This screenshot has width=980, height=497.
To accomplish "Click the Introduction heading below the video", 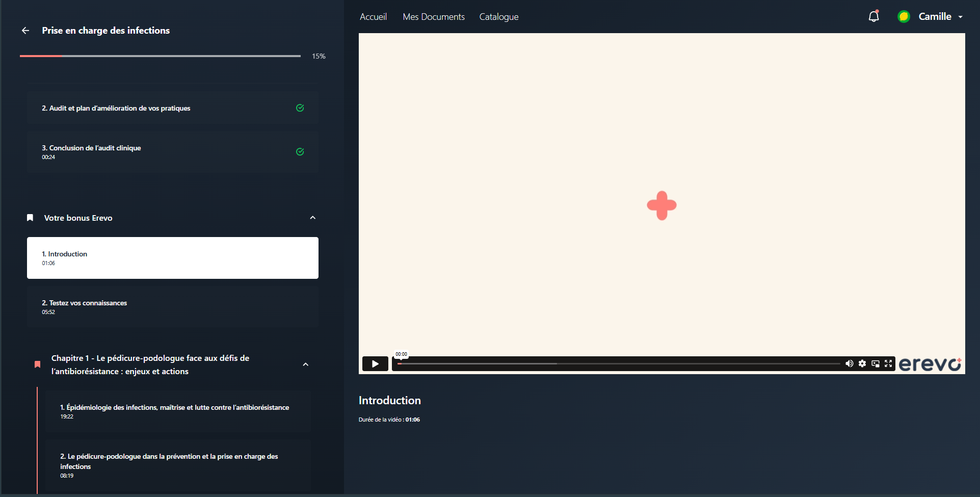I will pos(390,400).
